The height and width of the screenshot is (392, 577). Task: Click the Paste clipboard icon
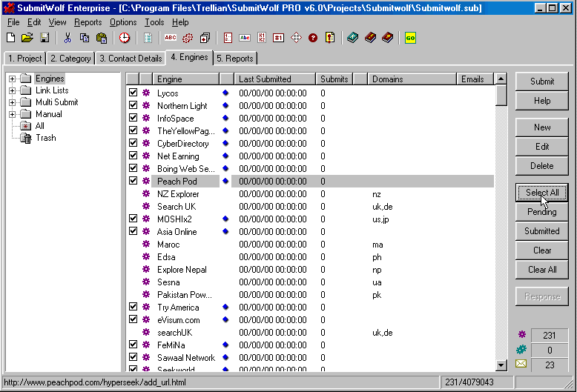pos(102,38)
